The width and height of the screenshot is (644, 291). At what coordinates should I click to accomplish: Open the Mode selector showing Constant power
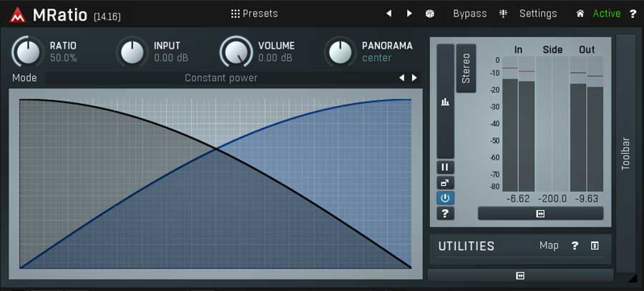coord(221,78)
